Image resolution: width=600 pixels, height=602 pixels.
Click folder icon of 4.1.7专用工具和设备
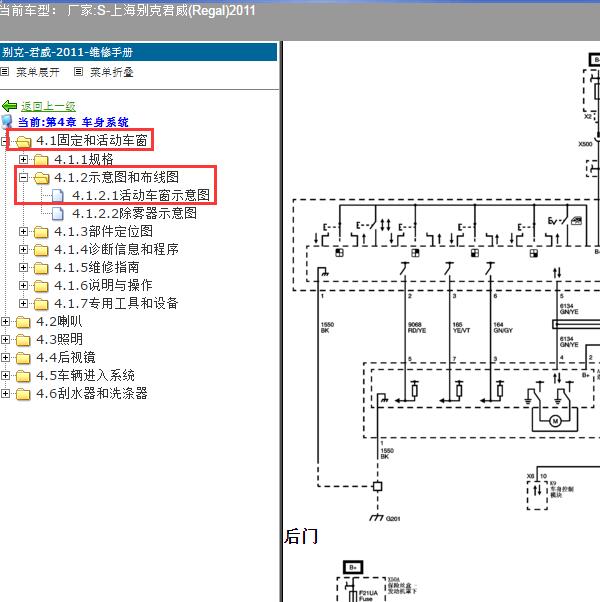(x=41, y=304)
